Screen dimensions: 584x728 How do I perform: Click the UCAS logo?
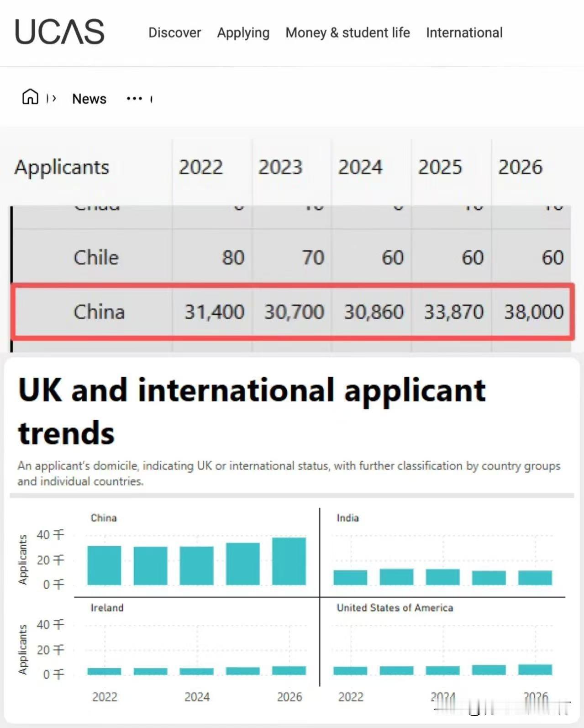pyautogui.click(x=60, y=32)
